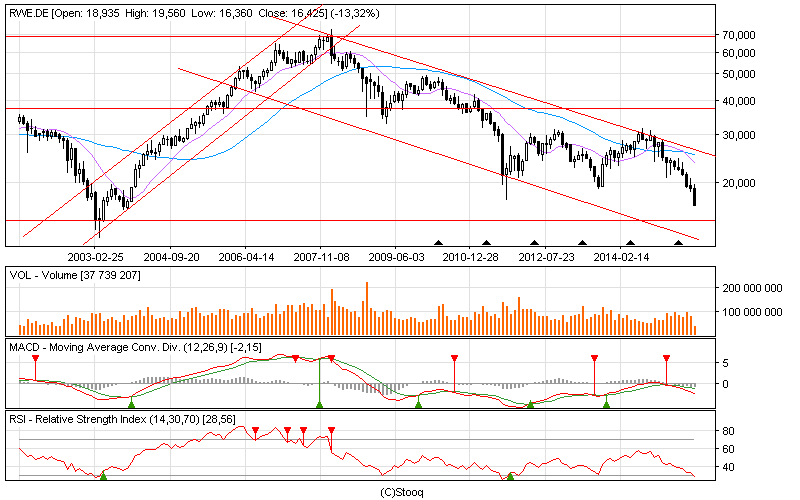
Task: Select the 2006-04-14 date label
Action: pyautogui.click(x=246, y=257)
